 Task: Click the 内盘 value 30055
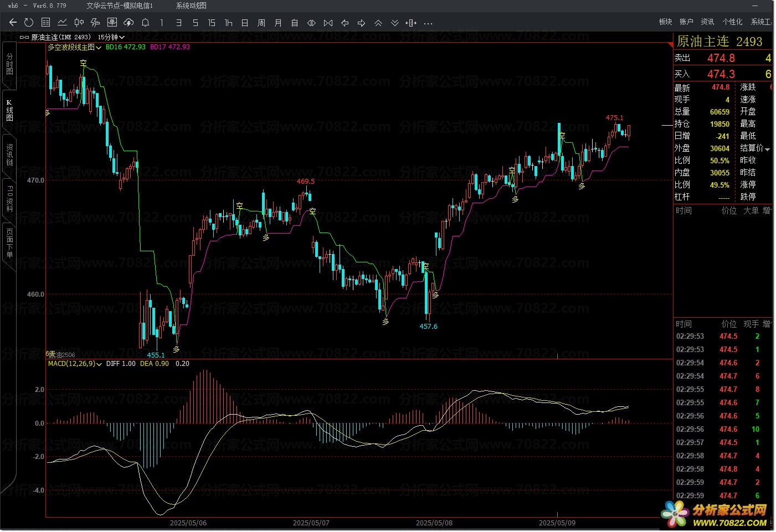click(720, 173)
